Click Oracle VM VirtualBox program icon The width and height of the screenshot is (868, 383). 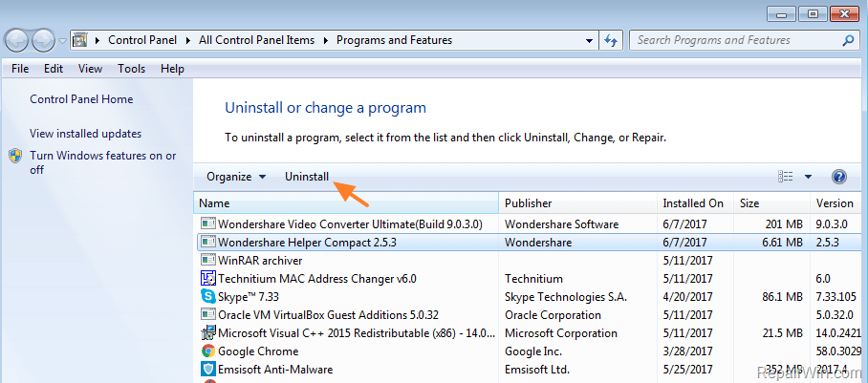point(208,314)
